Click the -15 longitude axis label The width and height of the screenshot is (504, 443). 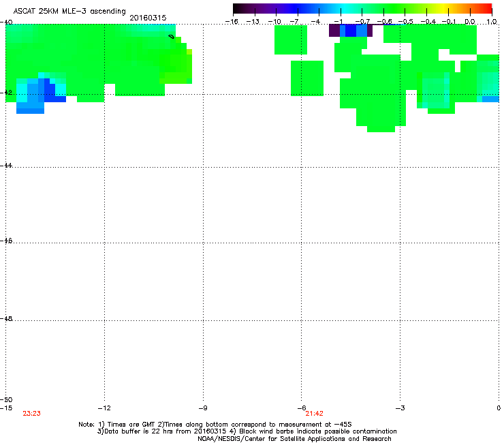[6, 408]
